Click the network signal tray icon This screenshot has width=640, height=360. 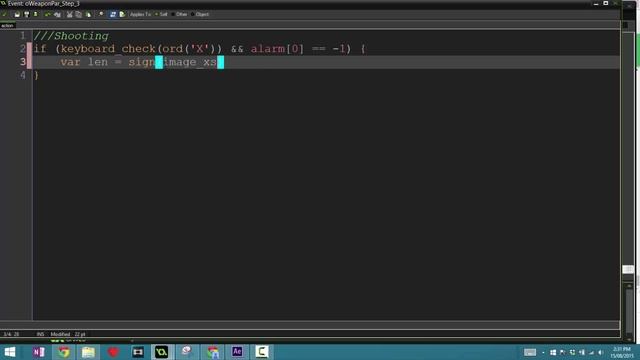pos(591,352)
